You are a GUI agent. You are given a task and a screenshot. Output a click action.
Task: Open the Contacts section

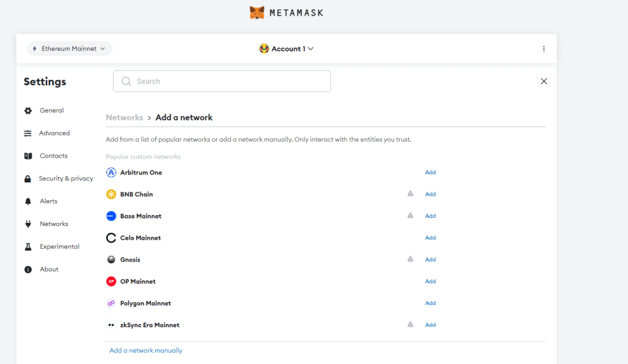[x=53, y=156]
